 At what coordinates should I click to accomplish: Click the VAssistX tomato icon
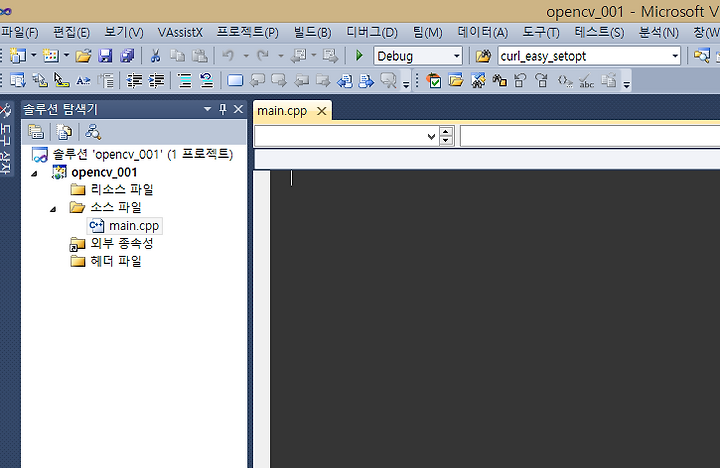coord(433,81)
